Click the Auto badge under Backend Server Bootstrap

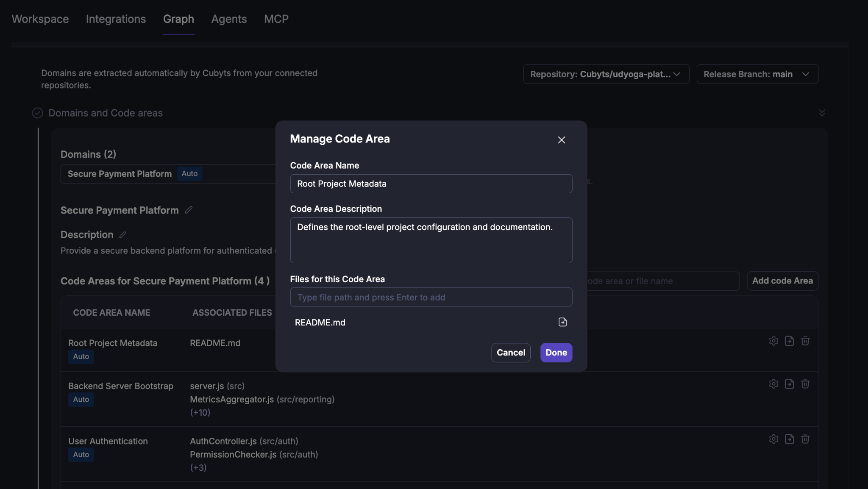(81, 400)
